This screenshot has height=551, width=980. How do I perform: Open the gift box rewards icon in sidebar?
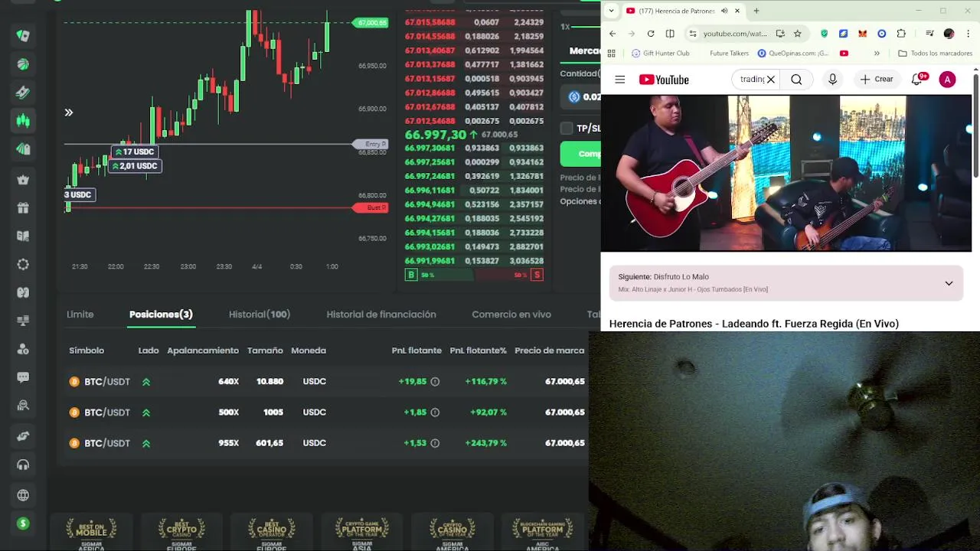tap(23, 208)
